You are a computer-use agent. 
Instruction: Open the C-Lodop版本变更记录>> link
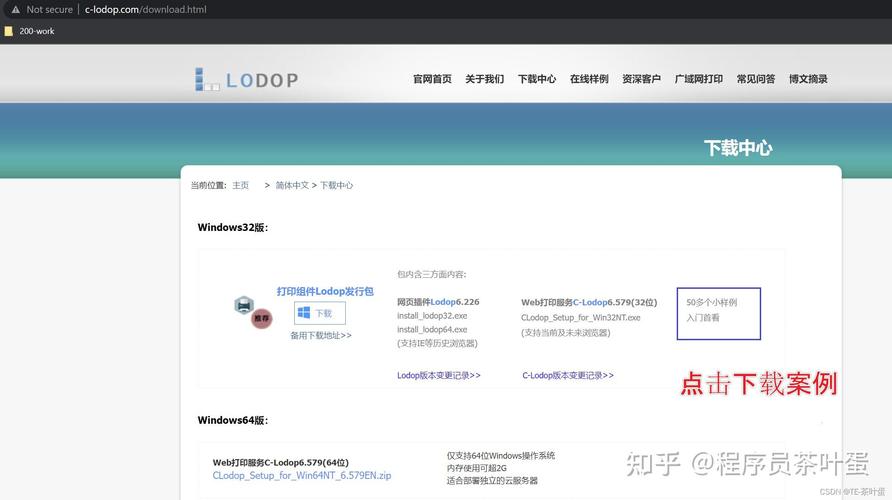pyautogui.click(x=568, y=375)
